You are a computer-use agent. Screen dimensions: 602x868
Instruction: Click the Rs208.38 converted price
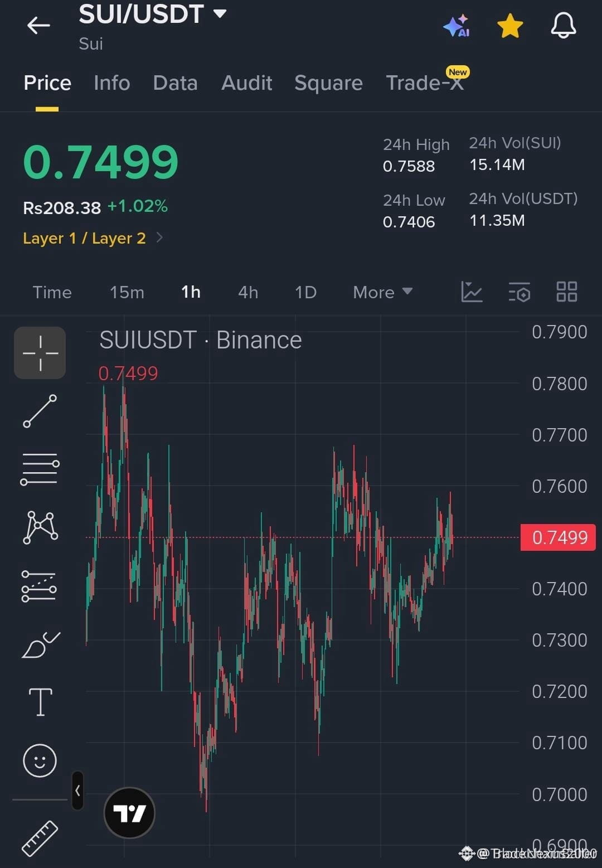(62, 208)
